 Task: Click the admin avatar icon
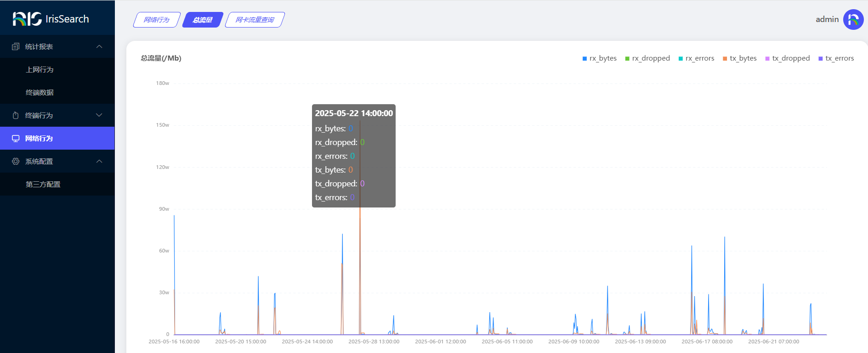(853, 20)
